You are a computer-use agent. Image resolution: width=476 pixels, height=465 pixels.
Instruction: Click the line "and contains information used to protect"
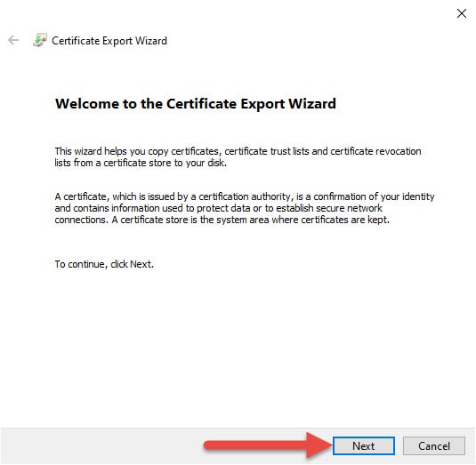point(218,208)
